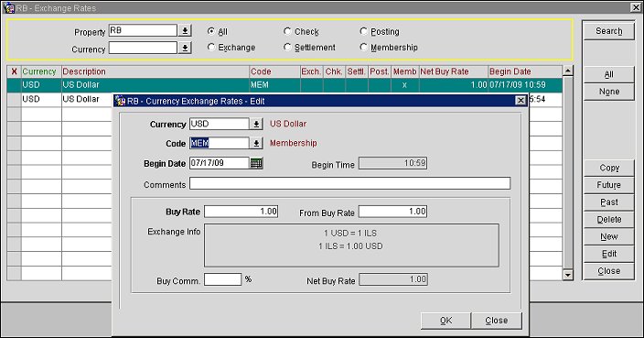Open the Code dropdown in the Edit dialog
644x338 pixels.
point(256,143)
